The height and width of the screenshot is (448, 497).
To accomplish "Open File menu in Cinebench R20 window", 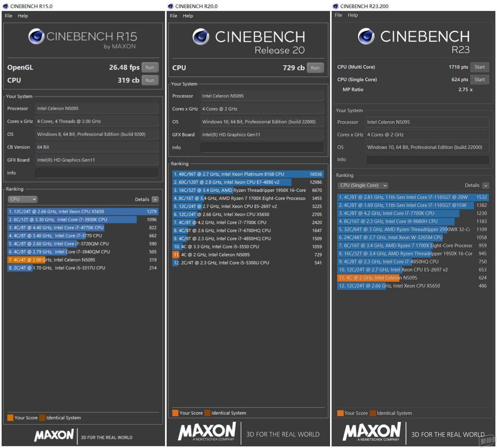I will 173,16.
